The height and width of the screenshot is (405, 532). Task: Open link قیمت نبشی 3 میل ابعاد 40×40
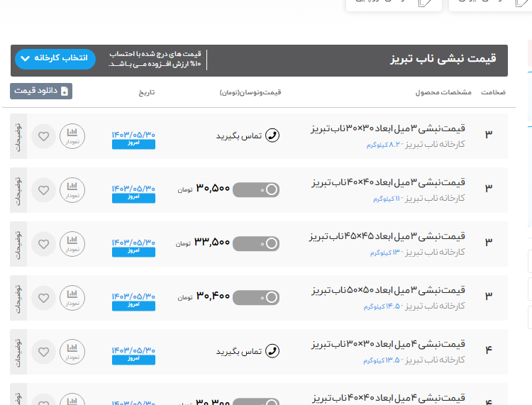(x=388, y=182)
